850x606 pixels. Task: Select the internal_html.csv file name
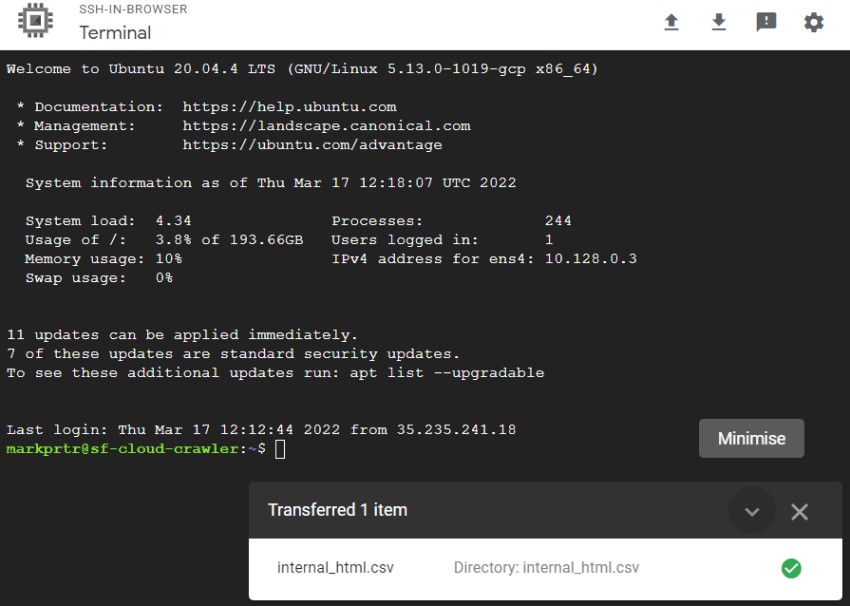pos(335,568)
